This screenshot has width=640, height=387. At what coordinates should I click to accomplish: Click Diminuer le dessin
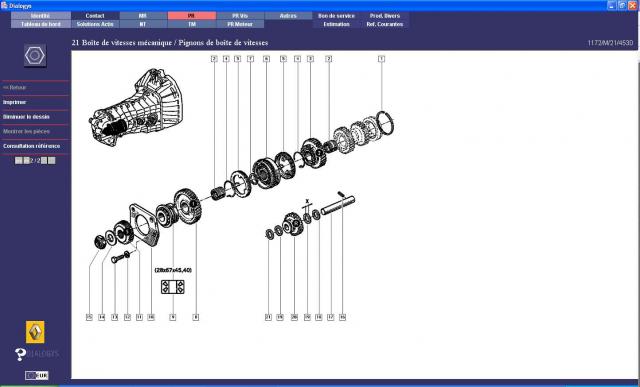26,117
